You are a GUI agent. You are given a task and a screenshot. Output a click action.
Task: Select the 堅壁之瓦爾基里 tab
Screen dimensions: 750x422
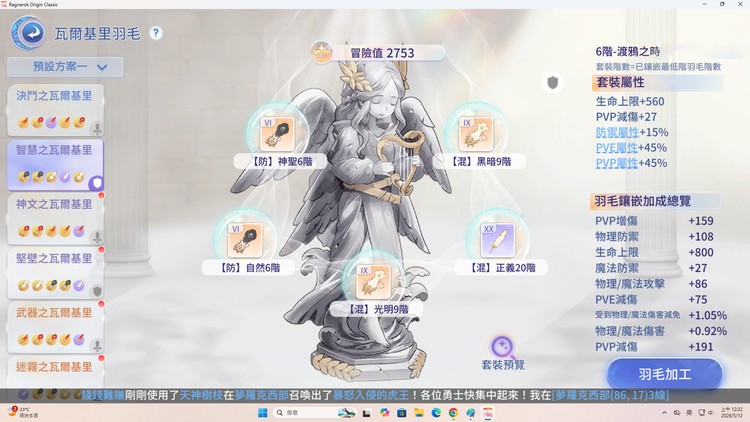pyautogui.click(x=55, y=273)
